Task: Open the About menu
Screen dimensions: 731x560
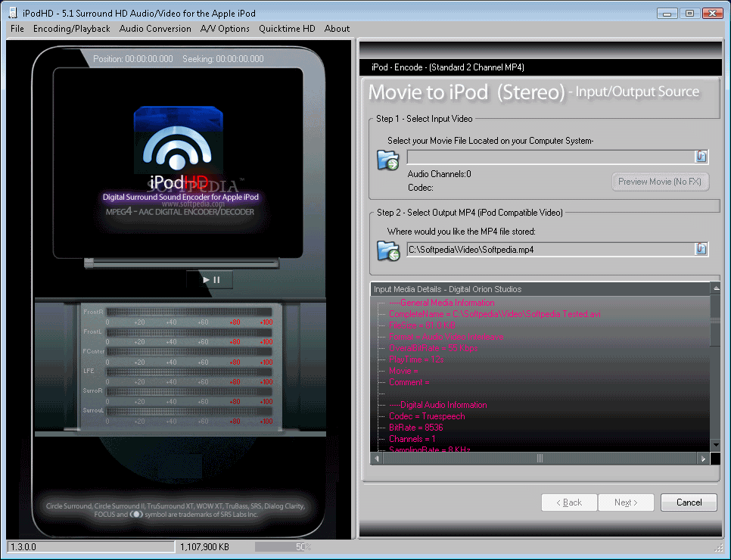Action: (x=337, y=29)
